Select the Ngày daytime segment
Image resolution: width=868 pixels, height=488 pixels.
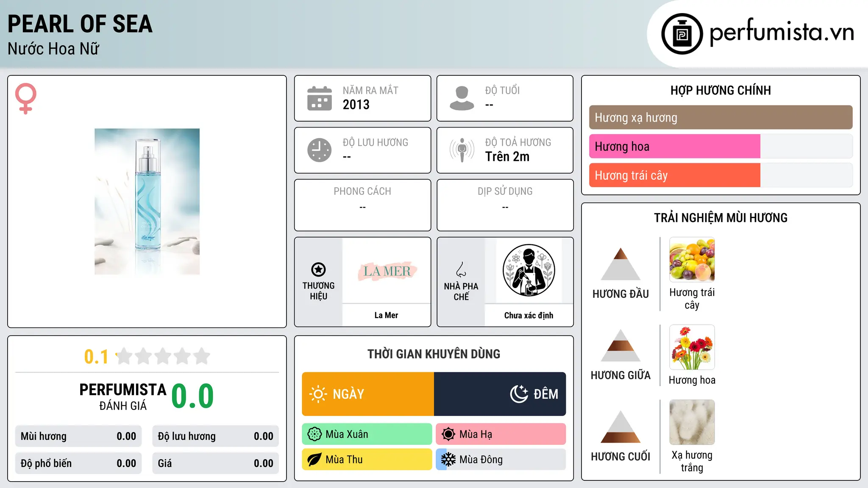(368, 394)
